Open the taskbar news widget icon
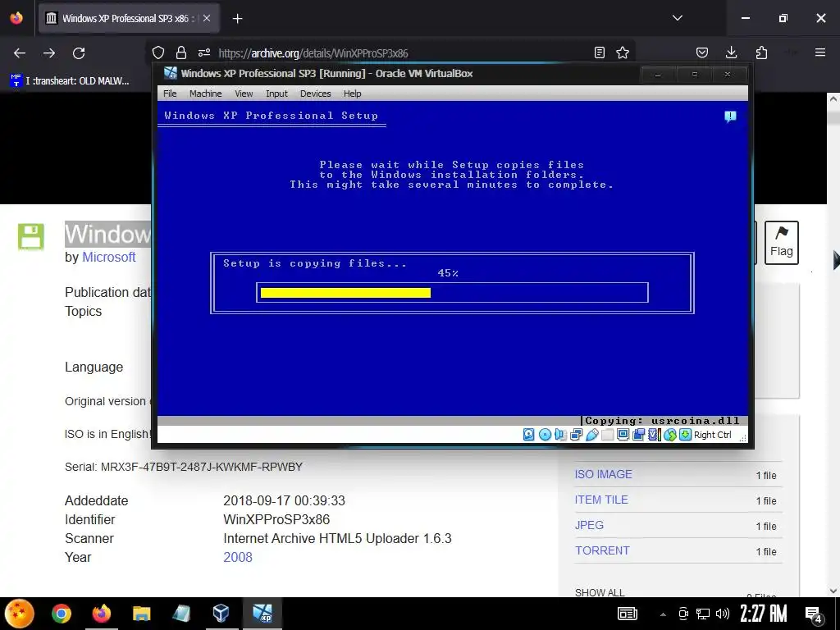 [628, 614]
